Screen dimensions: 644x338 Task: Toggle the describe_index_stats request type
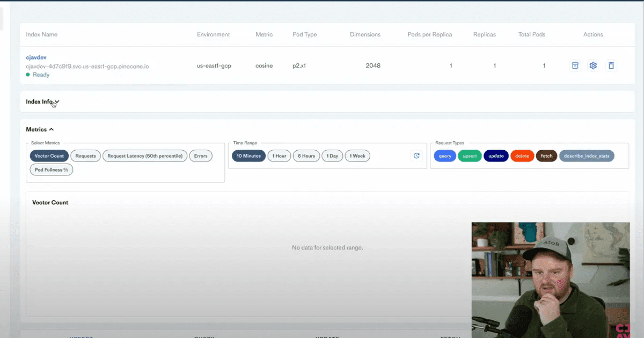587,156
